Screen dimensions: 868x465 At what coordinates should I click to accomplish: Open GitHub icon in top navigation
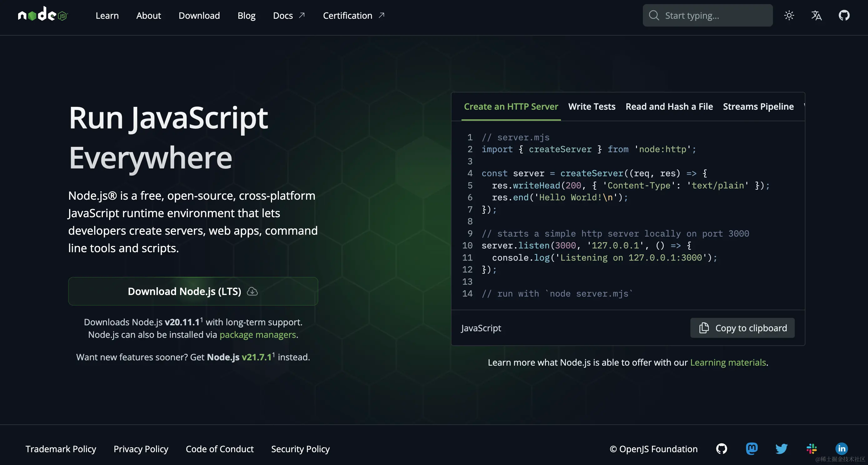[844, 15]
